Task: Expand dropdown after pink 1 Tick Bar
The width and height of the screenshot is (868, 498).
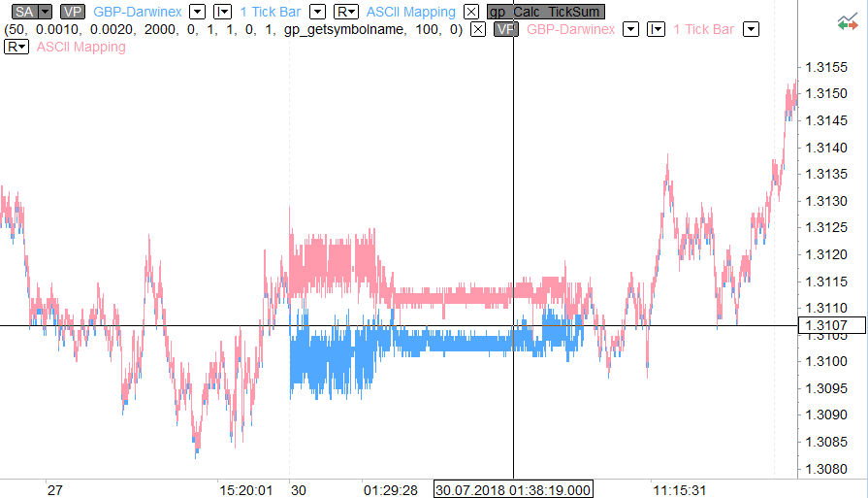Action: click(x=751, y=29)
